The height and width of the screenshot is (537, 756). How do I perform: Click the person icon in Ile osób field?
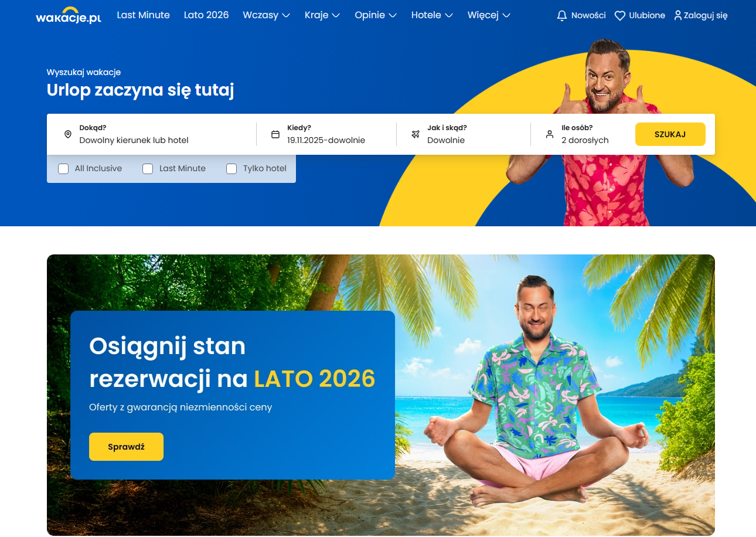[x=550, y=134]
